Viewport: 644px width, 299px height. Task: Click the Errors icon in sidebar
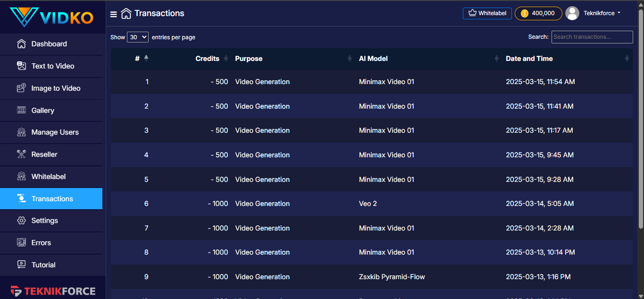[21, 243]
